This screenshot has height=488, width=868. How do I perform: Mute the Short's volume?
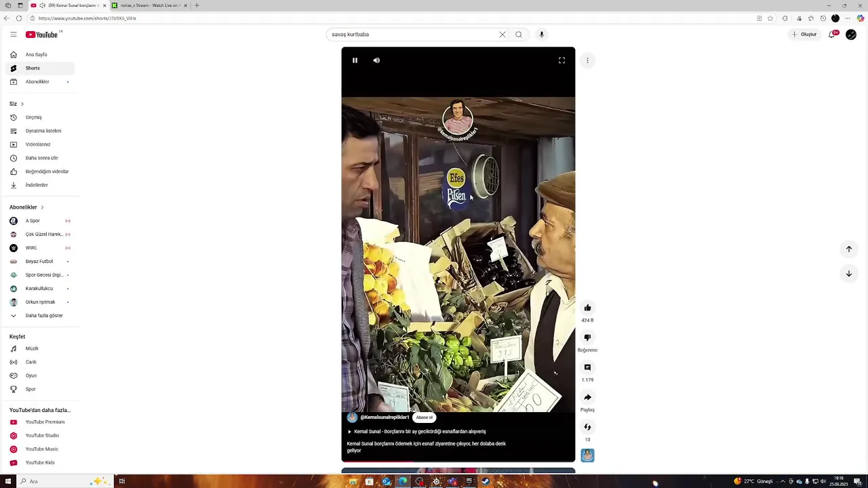click(376, 60)
